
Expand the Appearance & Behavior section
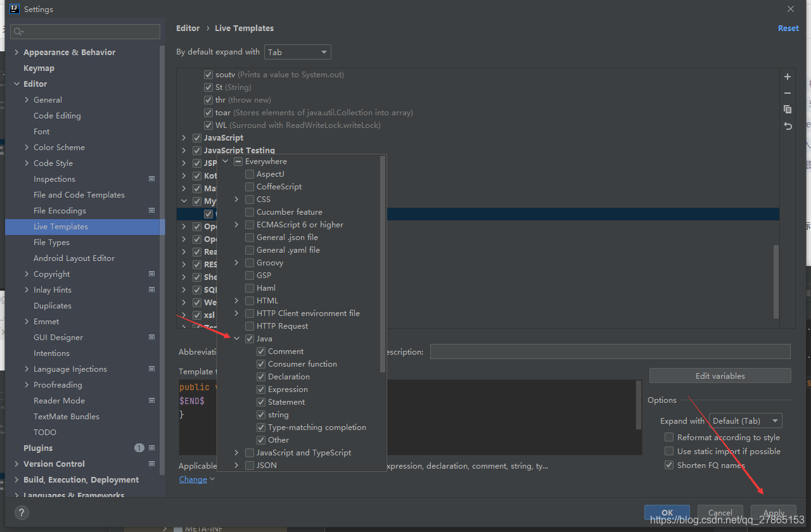[16, 53]
